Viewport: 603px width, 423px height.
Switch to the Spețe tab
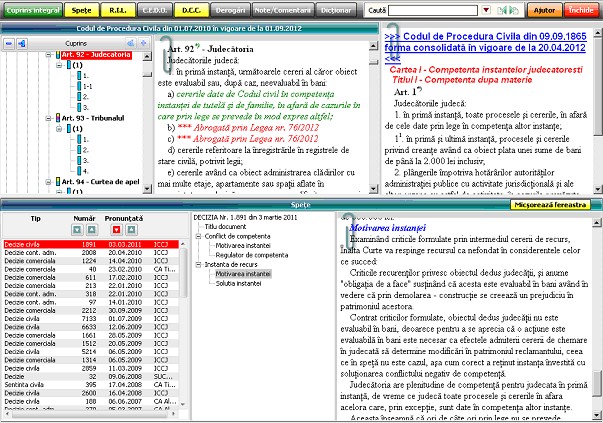click(x=82, y=10)
